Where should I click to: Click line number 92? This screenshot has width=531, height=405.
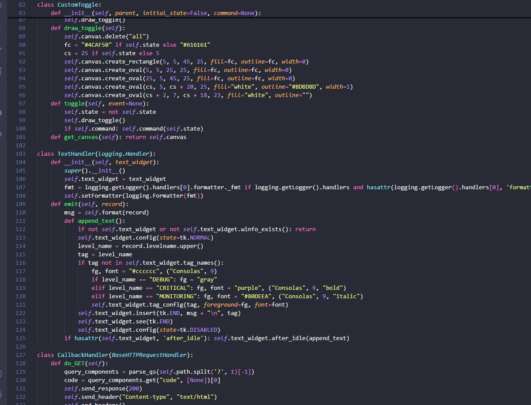pos(22,62)
